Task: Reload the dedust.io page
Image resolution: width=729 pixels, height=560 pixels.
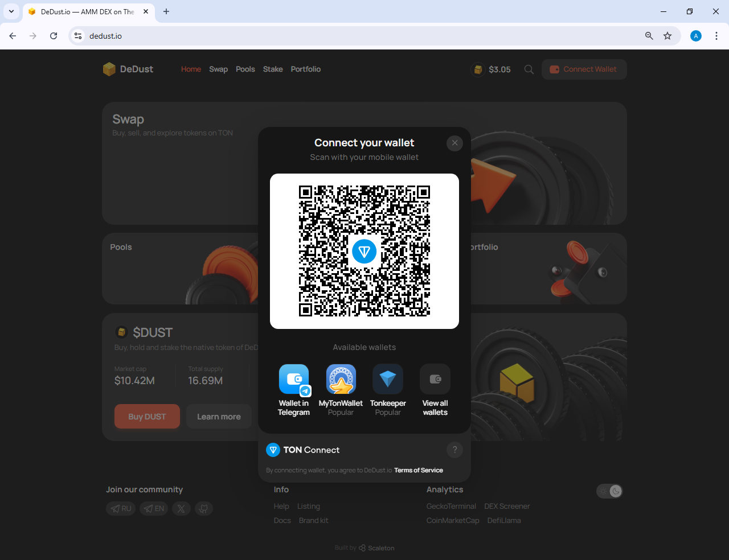Action: pyautogui.click(x=54, y=36)
